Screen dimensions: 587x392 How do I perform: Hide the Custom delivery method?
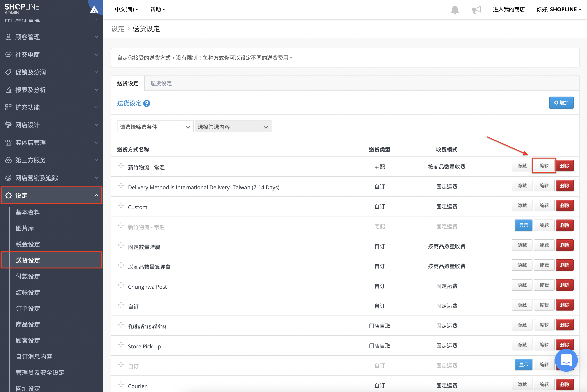[522, 206]
